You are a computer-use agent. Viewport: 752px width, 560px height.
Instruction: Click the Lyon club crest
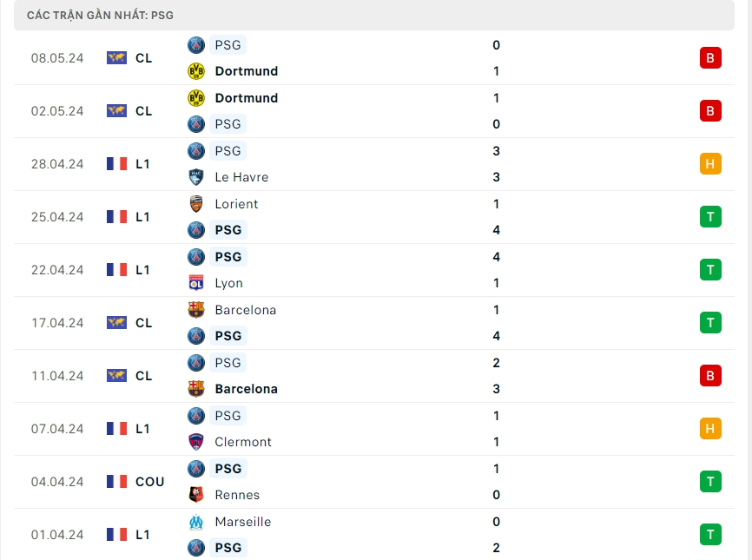coord(196,283)
